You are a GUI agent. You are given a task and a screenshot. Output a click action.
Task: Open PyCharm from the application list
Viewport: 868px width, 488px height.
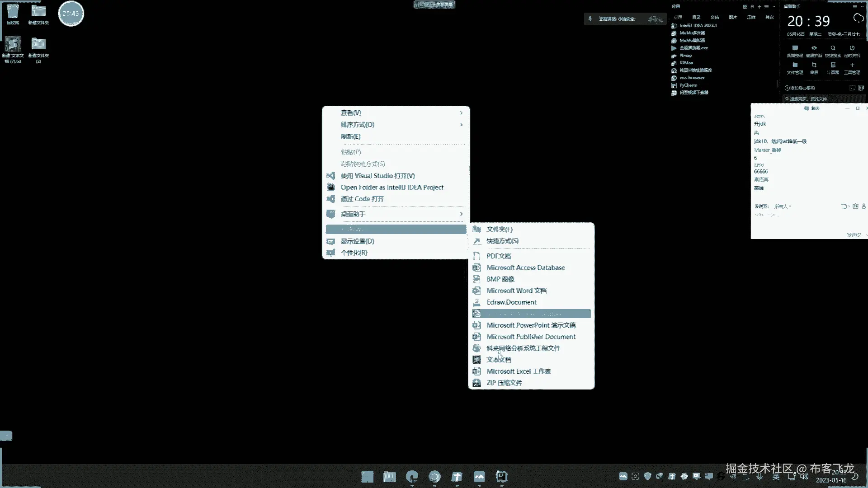point(688,85)
